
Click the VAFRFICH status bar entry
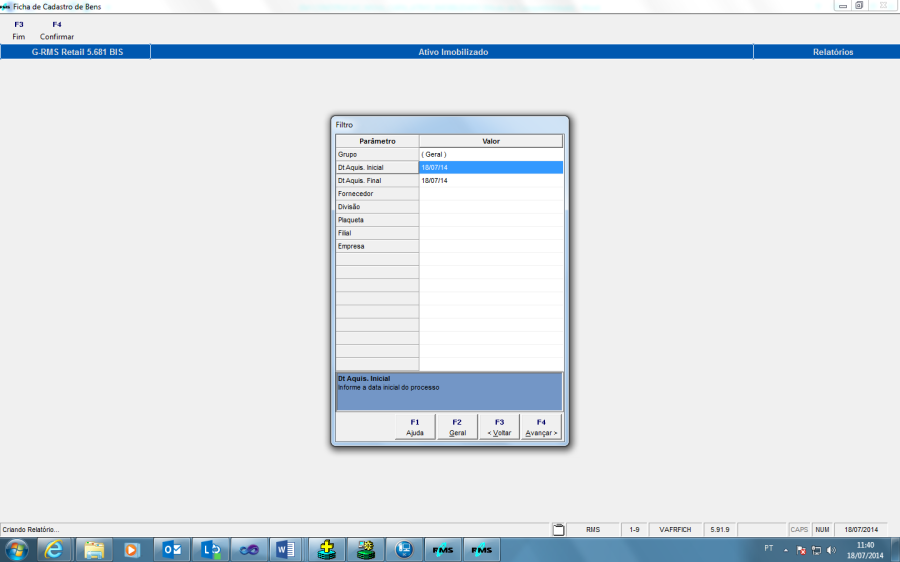click(x=675, y=529)
